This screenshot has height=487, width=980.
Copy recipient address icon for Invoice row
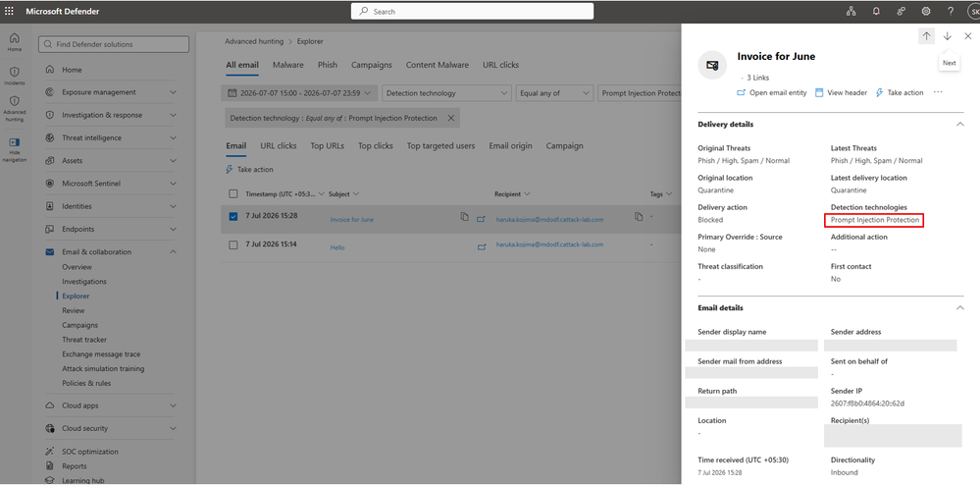(638, 216)
